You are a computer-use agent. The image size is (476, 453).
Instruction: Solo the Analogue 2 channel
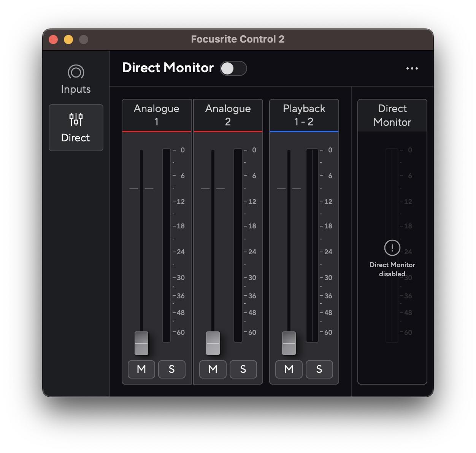(x=243, y=369)
